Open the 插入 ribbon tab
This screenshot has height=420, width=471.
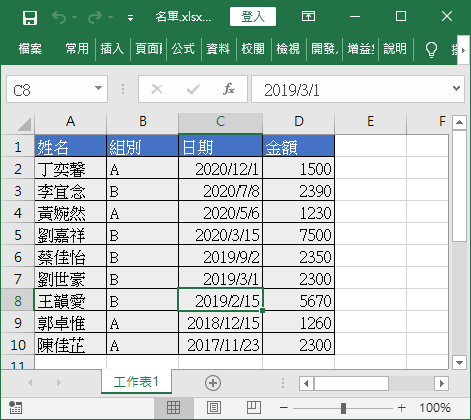coord(112,49)
